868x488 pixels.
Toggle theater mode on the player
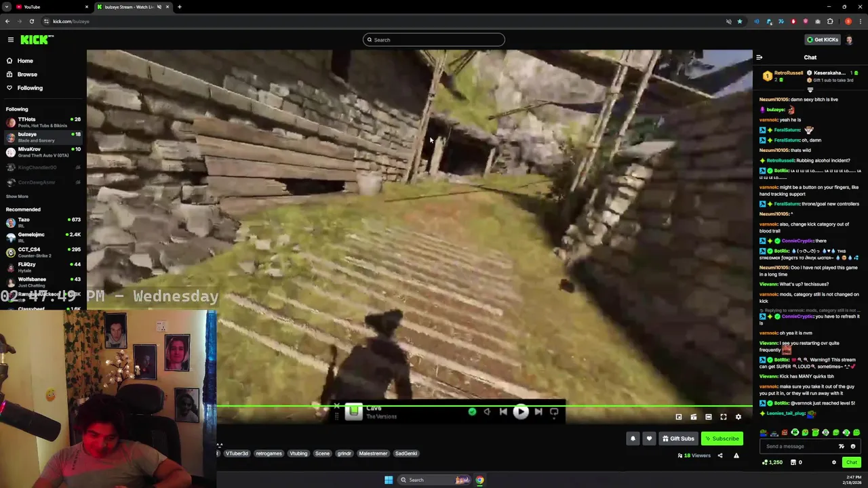pos(709,418)
